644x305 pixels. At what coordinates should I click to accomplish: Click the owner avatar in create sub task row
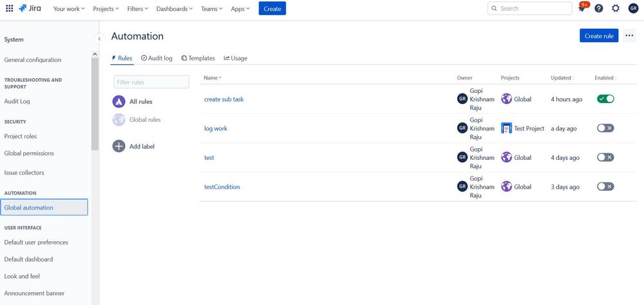coord(462,99)
